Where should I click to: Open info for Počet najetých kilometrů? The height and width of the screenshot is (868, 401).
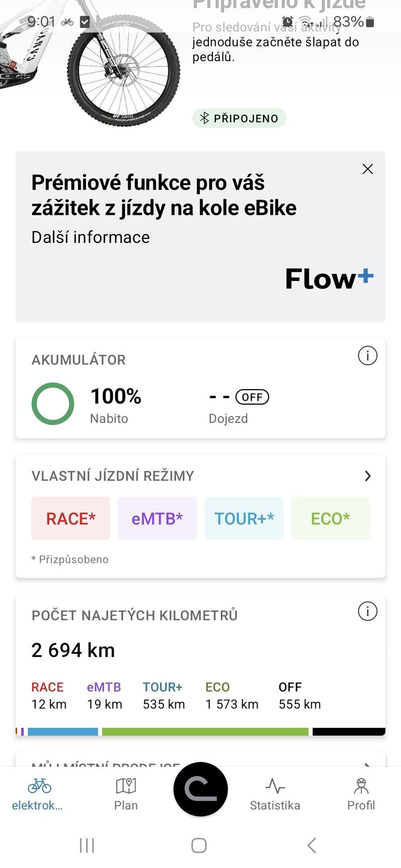367,612
